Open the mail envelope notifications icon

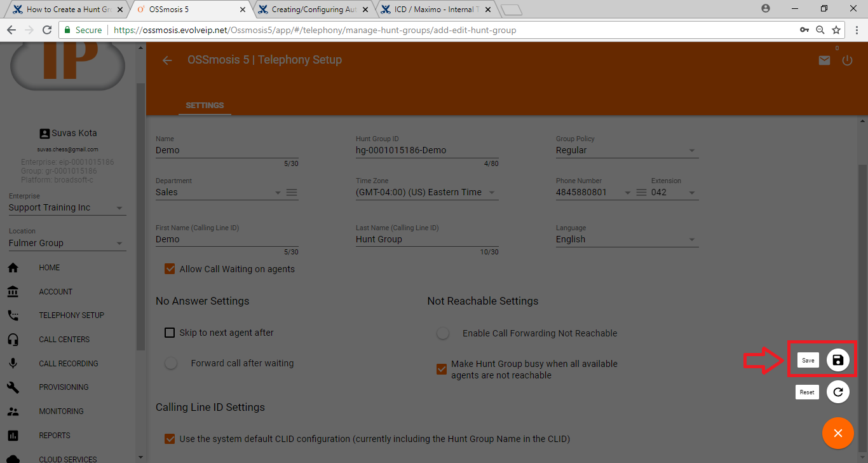click(824, 60)
